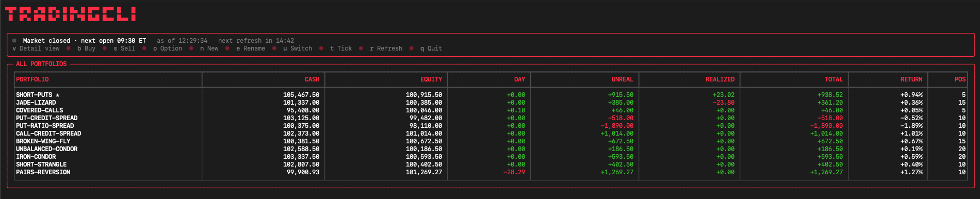Choose the Buy command
This screenshot has height=199, width=980.
(86, 48)
